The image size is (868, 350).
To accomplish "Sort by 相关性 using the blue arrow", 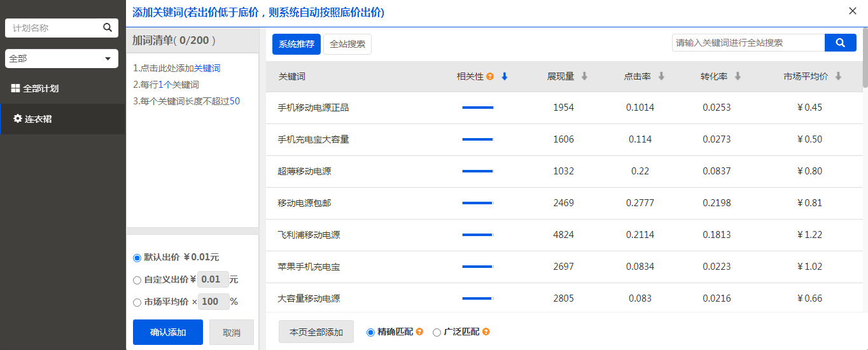I will tap(505, 76).
